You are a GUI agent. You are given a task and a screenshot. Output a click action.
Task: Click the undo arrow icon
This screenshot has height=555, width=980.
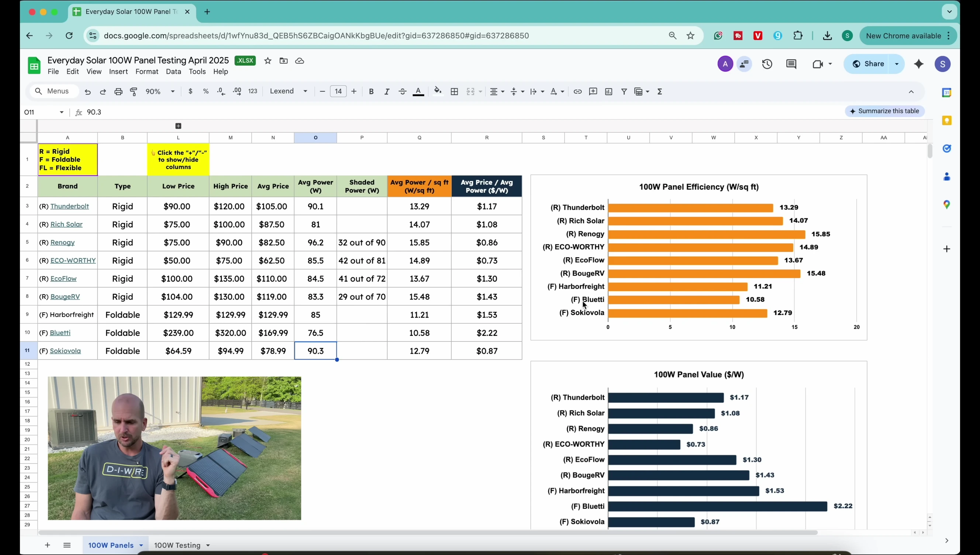pos(88,91)
